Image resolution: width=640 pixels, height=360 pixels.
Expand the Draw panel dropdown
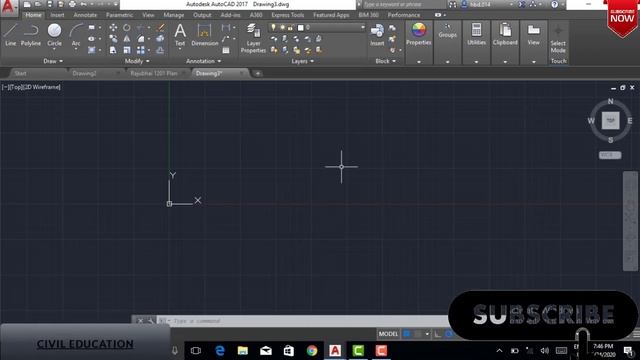pos(53,61)
